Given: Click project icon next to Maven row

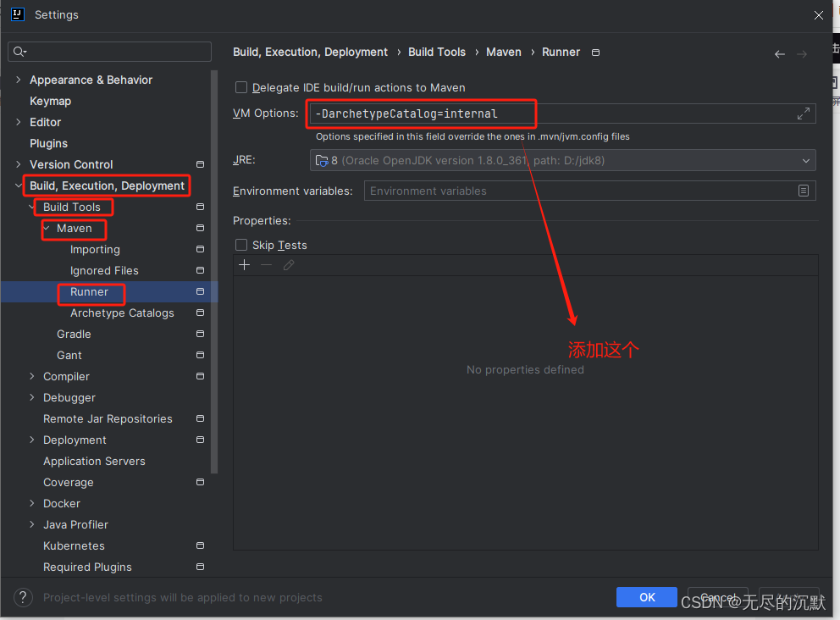Looking at the screenshot, I should (x=201, y=229).
